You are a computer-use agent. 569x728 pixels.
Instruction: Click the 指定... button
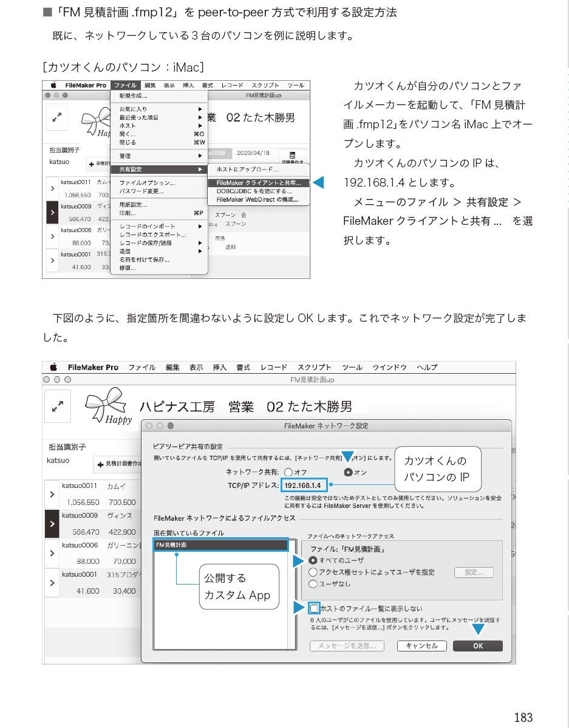tap(474, 572)
